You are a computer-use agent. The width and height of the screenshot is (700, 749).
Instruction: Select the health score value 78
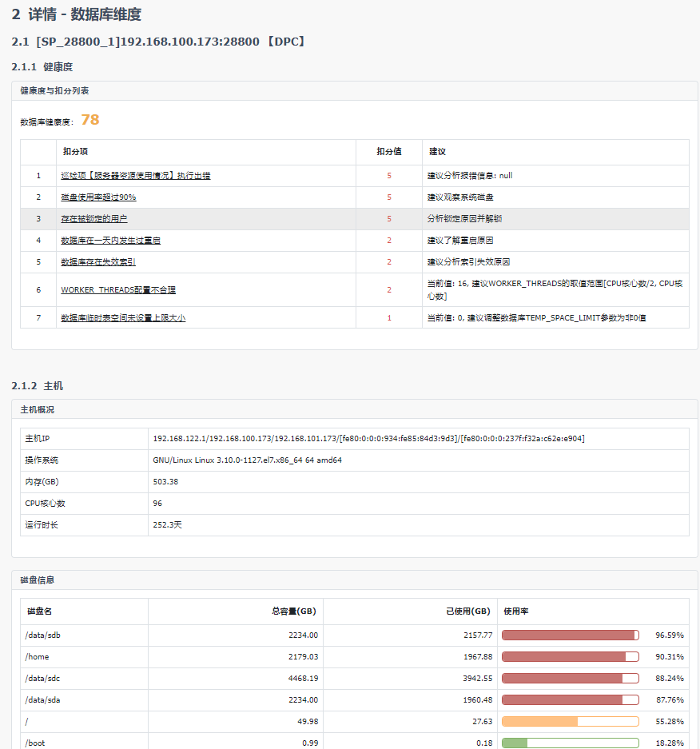tap(90, 119)
